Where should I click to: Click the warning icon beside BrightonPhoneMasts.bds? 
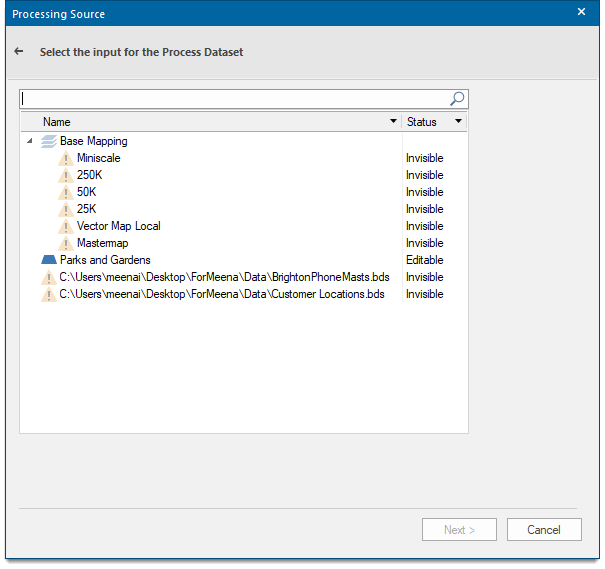click(x=49, y=277)
